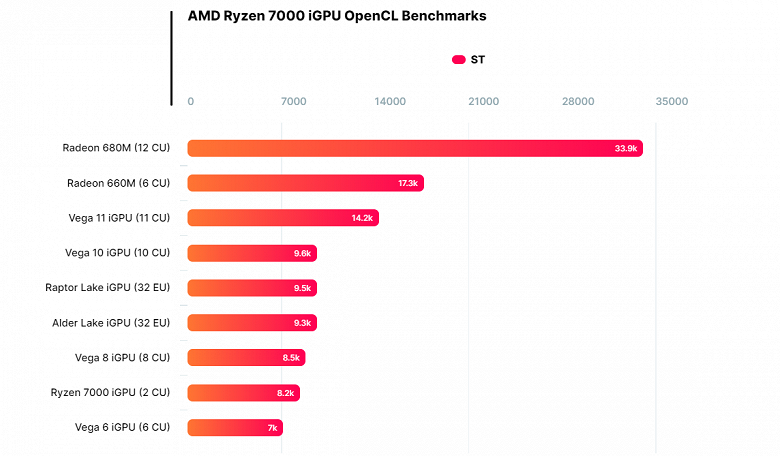Image resolution: width=780 pixels, height=456 pixels.
Task: Click the Vega 8 iGPU bar
Action: (246, 358)
